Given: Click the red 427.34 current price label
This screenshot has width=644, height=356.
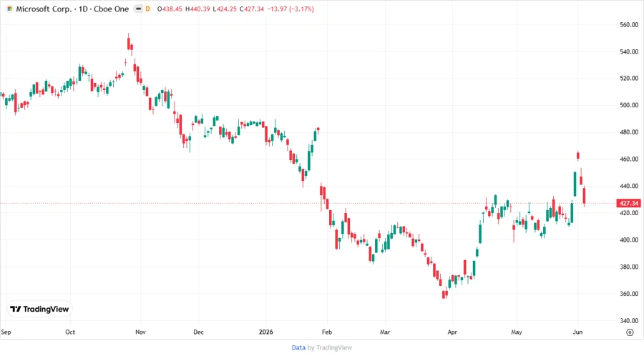Looking at the screenshot, I should (x=629, y=204).
